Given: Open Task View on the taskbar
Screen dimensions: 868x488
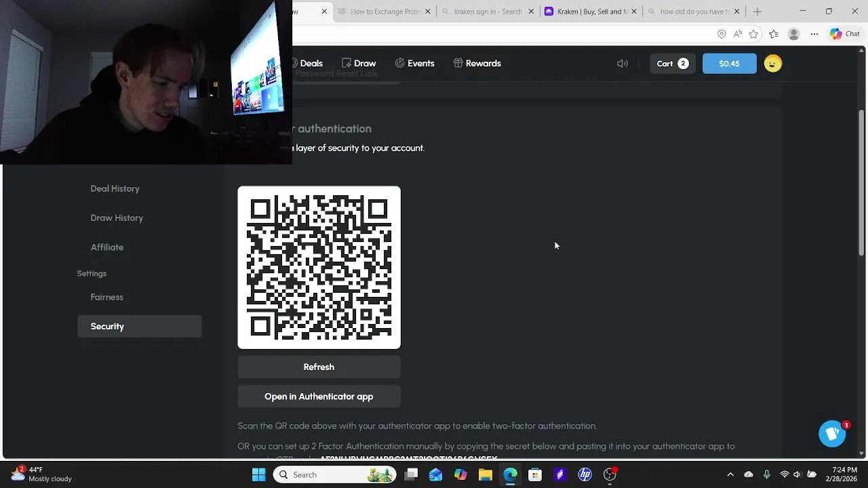Looking at the screenshot, I should pyautogui.click(x=411, y=474).
